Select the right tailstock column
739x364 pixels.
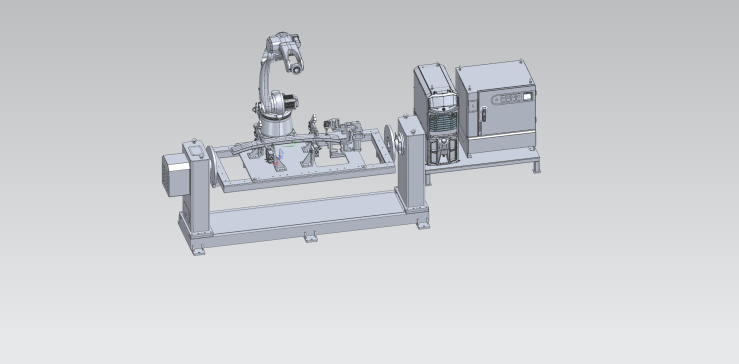[412, 163]
